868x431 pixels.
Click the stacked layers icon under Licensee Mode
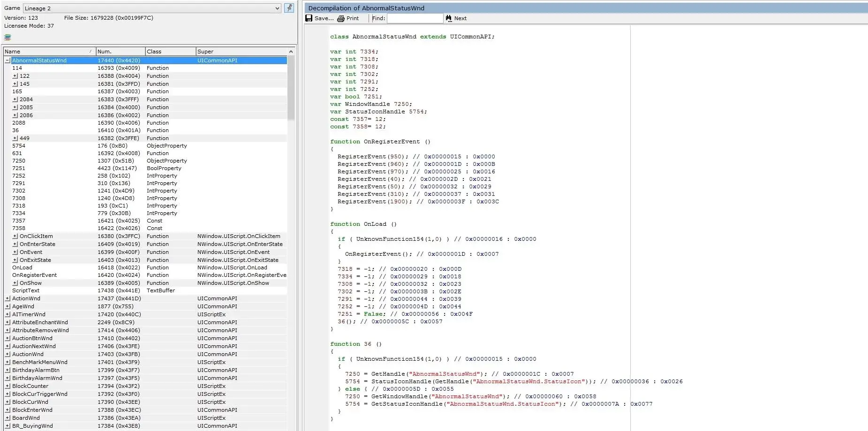point(8,37)
